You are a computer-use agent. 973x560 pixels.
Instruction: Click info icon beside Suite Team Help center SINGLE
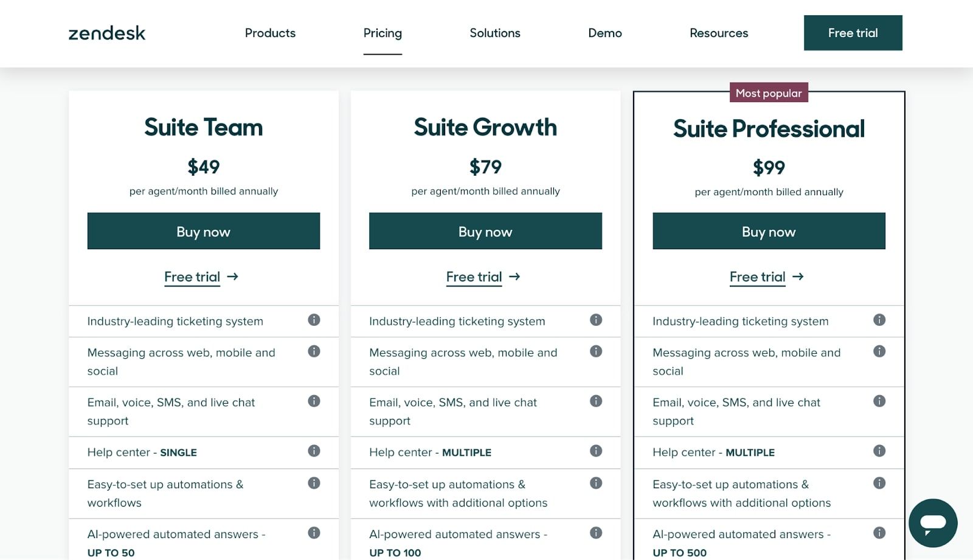click(314, 451)
